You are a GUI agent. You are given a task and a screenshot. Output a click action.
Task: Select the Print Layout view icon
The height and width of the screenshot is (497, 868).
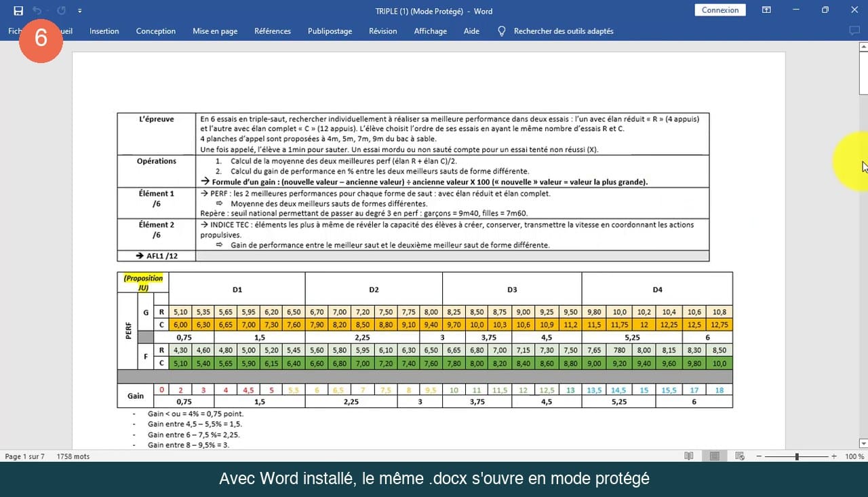(714, 456)
